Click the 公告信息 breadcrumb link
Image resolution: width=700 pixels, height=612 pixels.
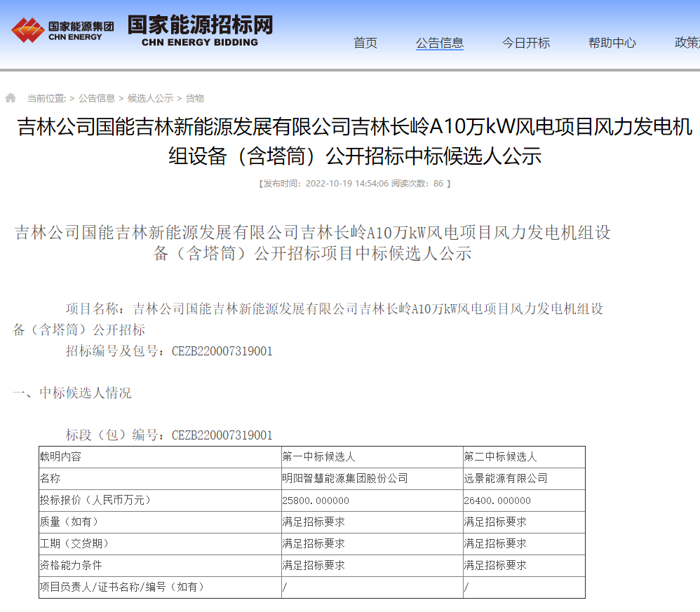pyautogui.click(x=97, y=98)
